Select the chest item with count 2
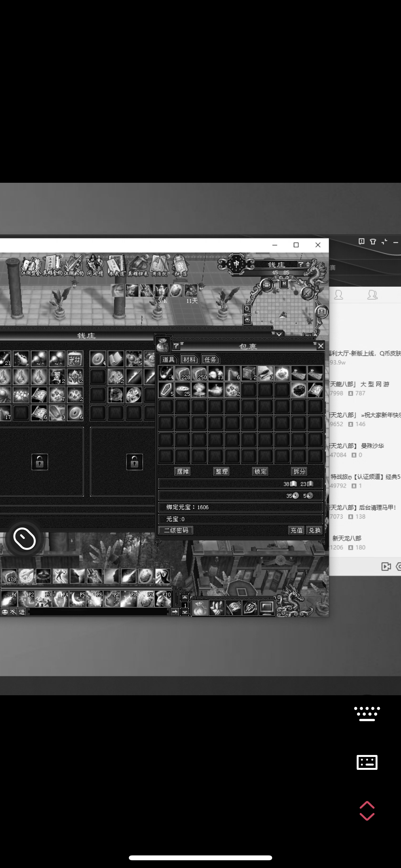This screenshot has width=401, height=868. pyautogui.click(x=249, y=373)
